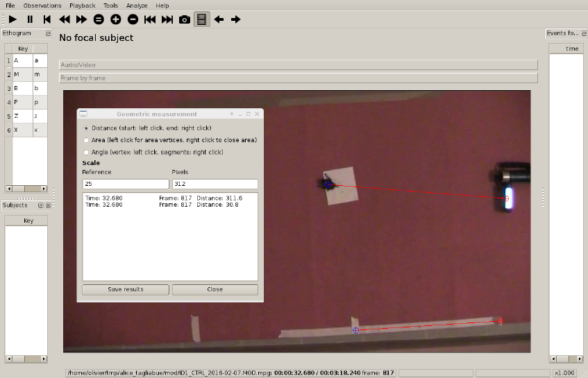Select the Area measurement radio option
The width and height of the screenshot is (588, 378).
pyautogui.click(x=86, y=140)
